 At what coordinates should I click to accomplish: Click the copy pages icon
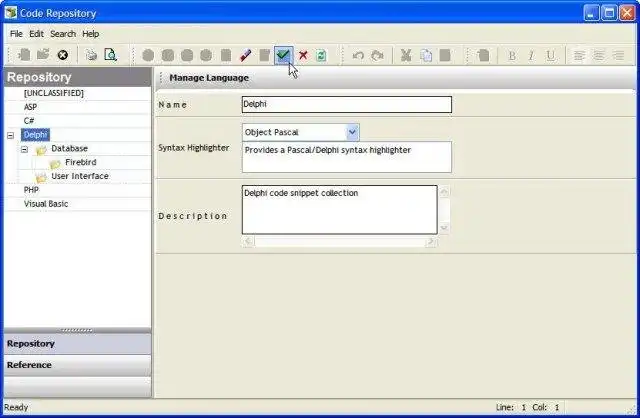(426, 55)
